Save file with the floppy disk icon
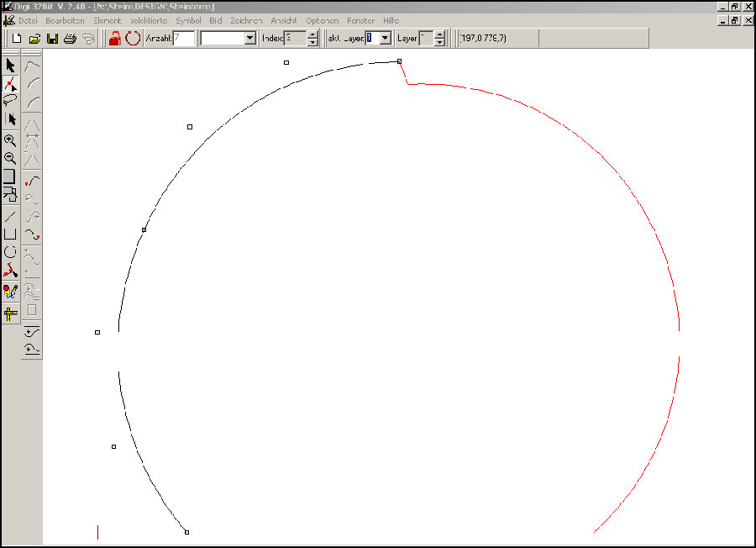This screenshot has width=756, height=548. 52,39
